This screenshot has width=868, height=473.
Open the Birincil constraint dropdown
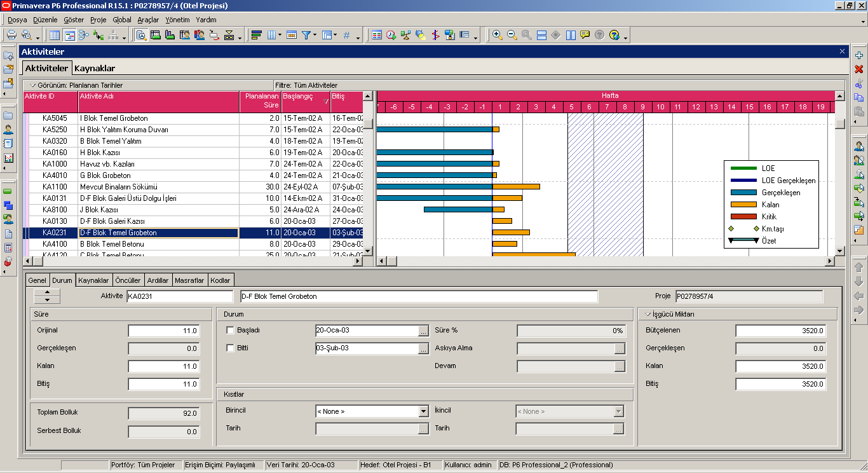[423, 411]
